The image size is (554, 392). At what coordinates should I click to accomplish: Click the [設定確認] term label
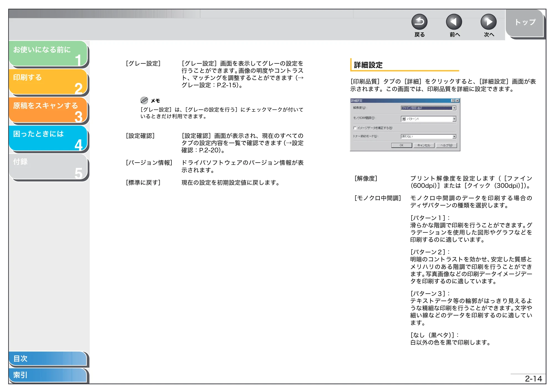pos(140,136)
